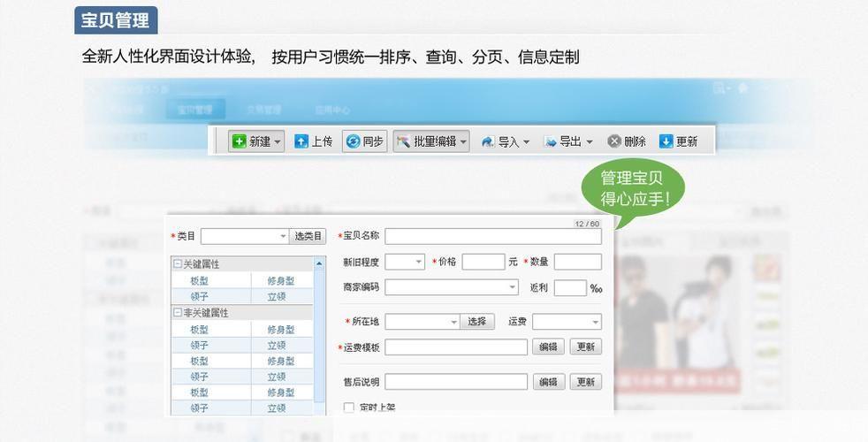Click the blue download icon beside the toolbar's 更新 label
868x442 pixels.
(666, 141)
